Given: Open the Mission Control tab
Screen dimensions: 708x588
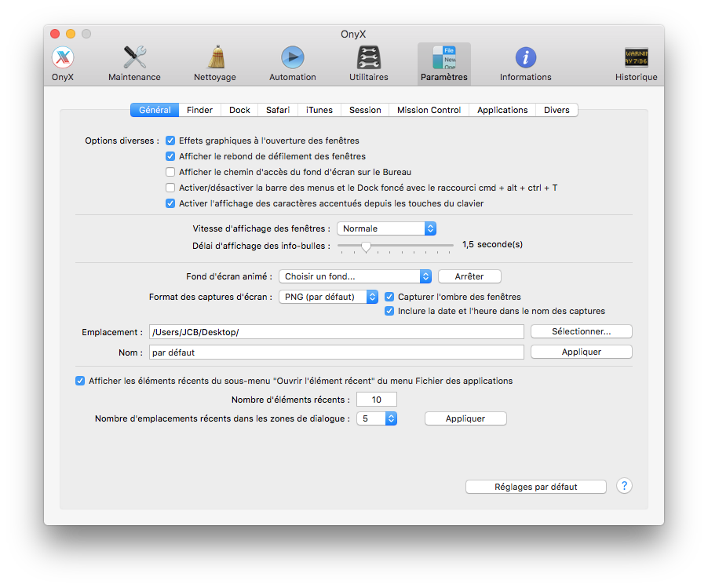Looking at the screenshot, I should click(x=429, y=110).
